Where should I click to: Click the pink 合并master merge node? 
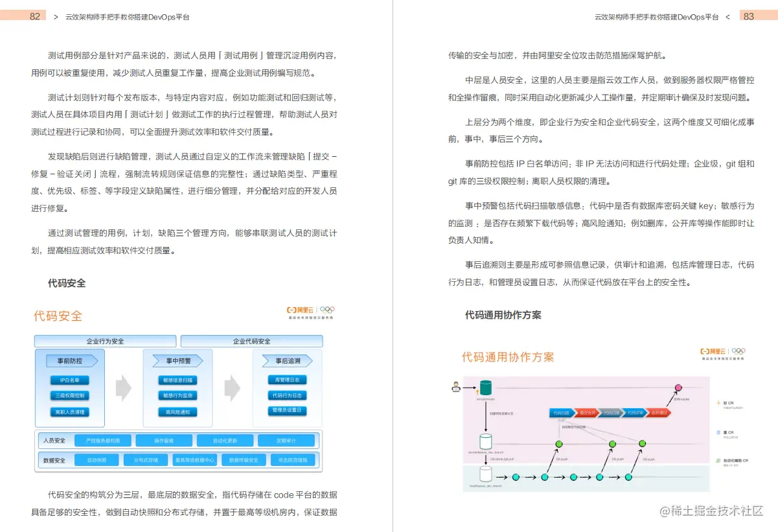678,387
